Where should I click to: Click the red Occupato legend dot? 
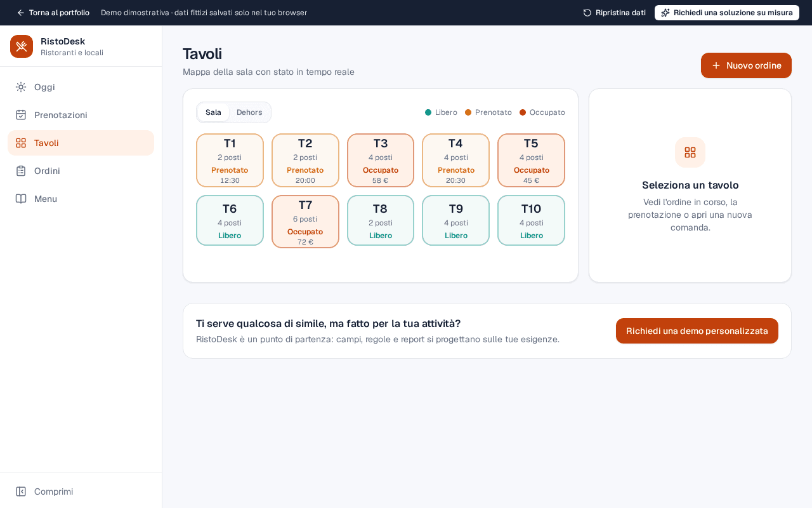click(523, 112)
